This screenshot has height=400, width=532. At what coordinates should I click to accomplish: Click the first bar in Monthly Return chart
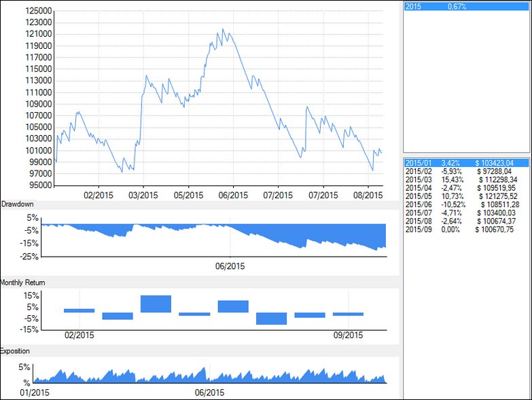point(79,310)
